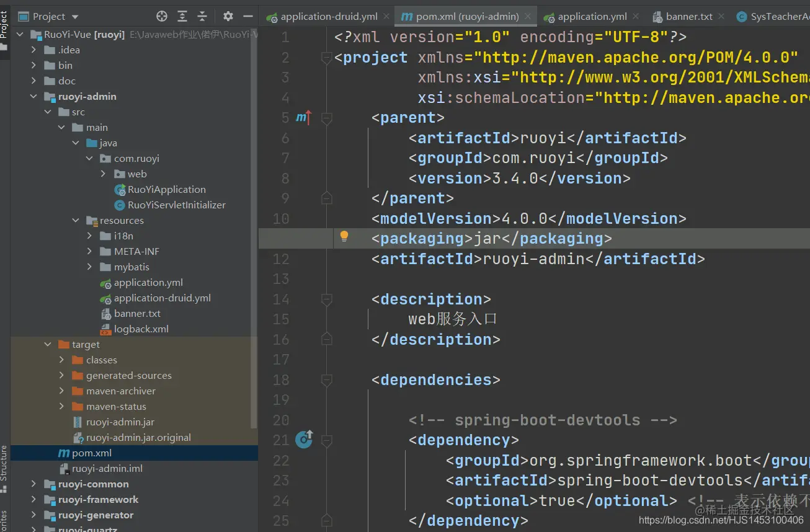
Task: Fold the dependencies block on line 18
Action: click(x=326, y=381)
